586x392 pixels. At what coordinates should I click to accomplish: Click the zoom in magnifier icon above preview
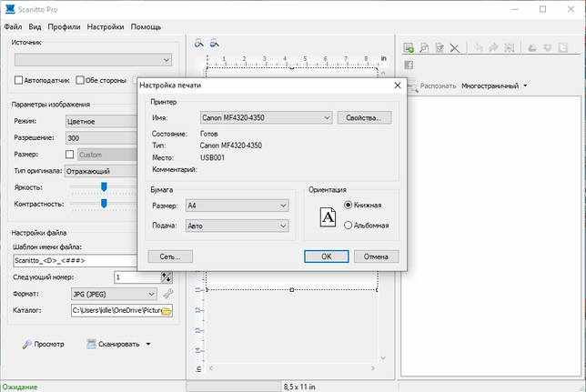(198, 44)
